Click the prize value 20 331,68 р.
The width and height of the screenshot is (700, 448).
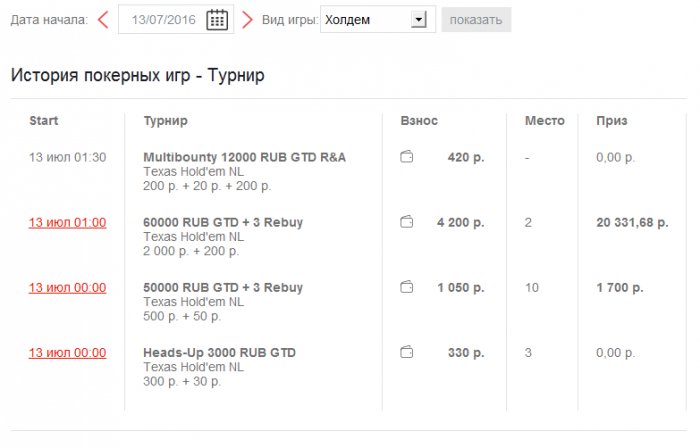(x=632, y=222)
